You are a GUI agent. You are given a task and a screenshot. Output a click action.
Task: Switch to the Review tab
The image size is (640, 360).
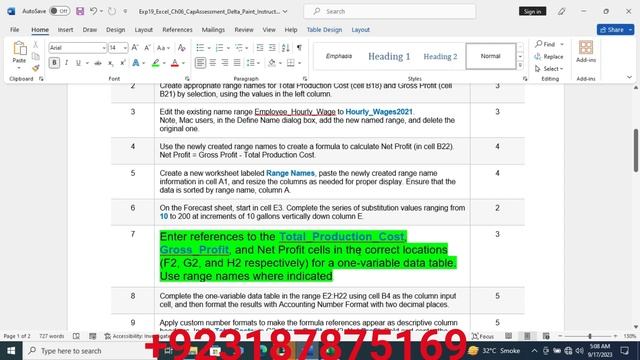pos(244,29)
